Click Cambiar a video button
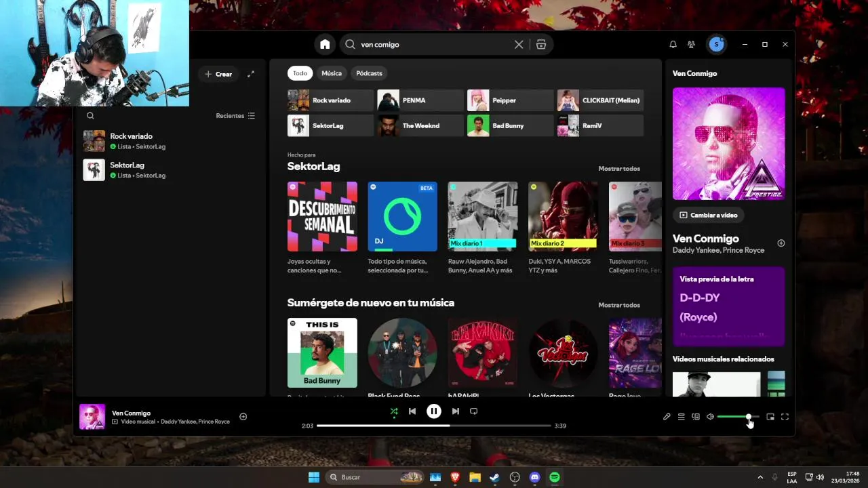The height and width of the screenshot is (488, 868). 708,215
